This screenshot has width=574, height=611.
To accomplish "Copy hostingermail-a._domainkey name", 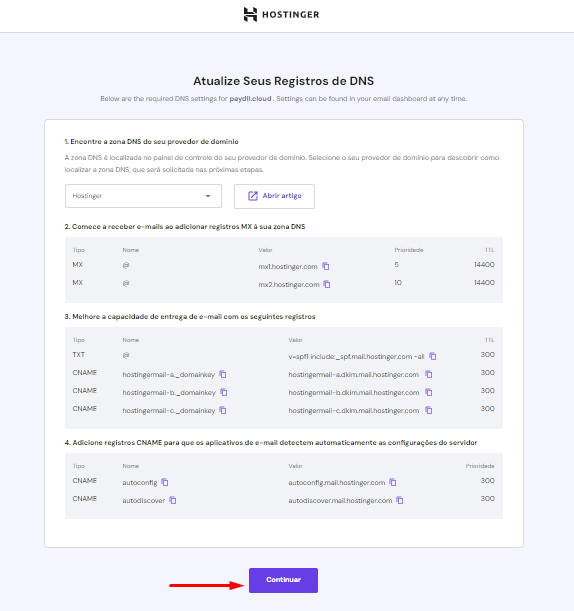I will pyautogui.click(x=223, y=374).
